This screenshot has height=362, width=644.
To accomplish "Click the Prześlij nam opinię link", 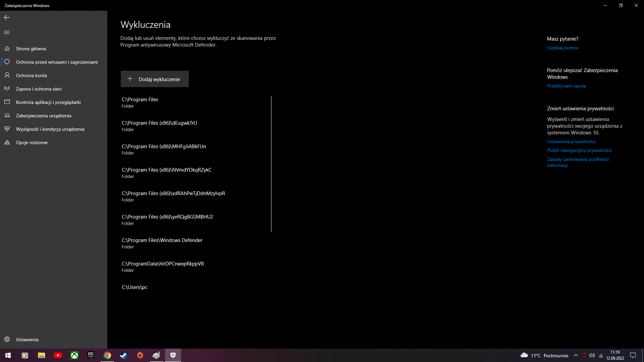I will pos(567,86).
